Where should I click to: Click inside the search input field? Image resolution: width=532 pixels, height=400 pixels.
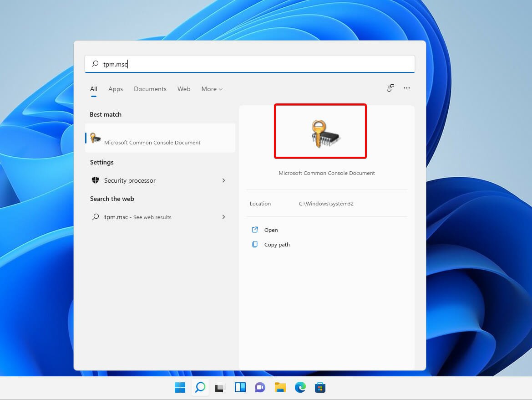[x=249, y=64]
